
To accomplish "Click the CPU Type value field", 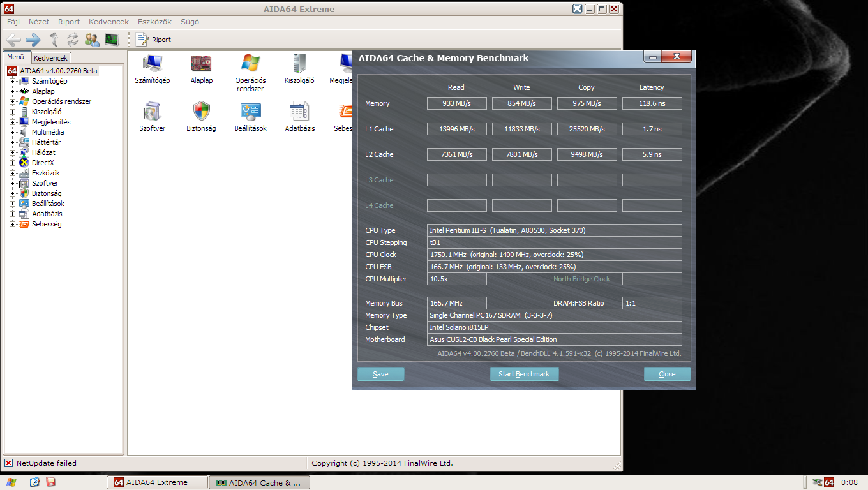I will click(555, 230).
